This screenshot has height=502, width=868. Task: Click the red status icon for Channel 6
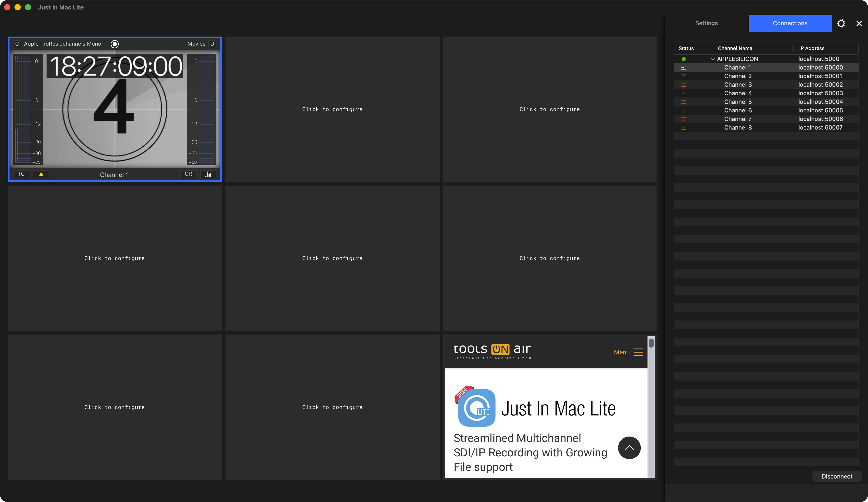click(x=683, y=111)
